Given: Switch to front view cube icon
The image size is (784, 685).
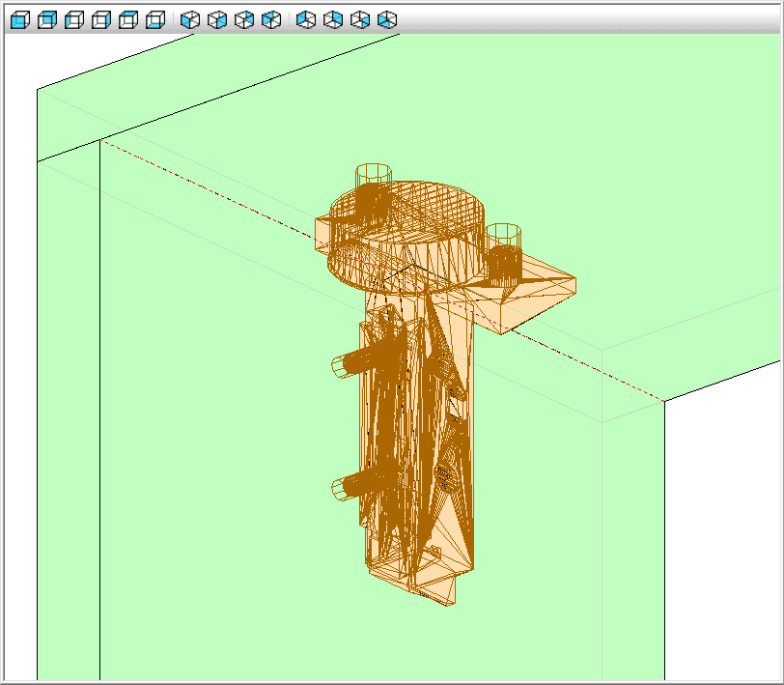Looking at the screenshot, I should [20, 20].
